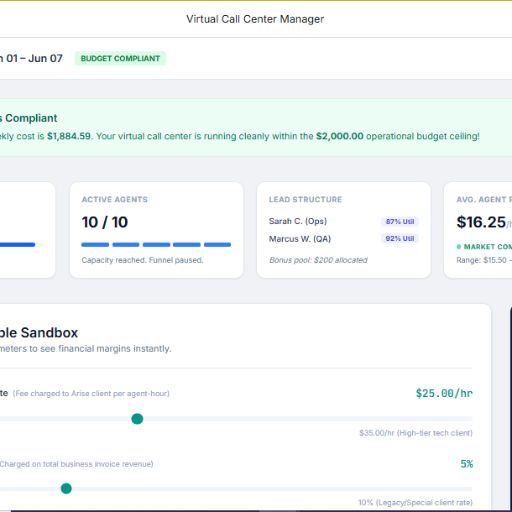Click the Bonus pool: $200 allocated note
The width and height of the screenshot is (512, 512).
[318, 260]
